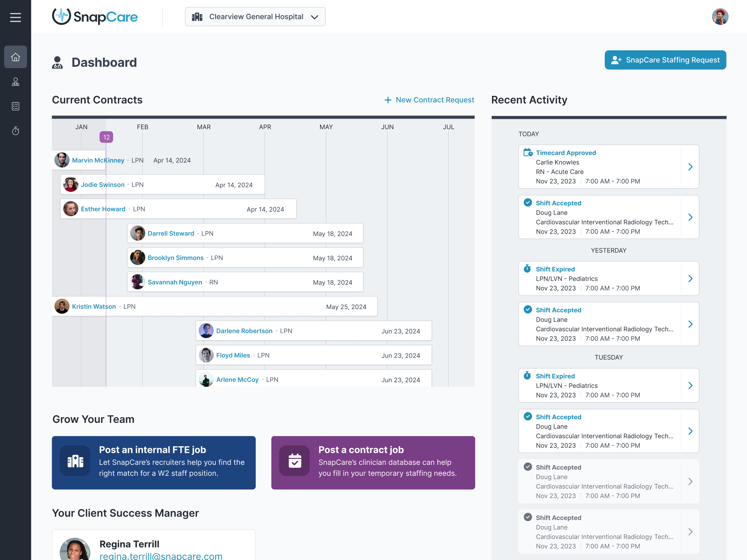Expand the Clearview General Hospital dropdown
747x560 pixels.
(x=255, y=17)
